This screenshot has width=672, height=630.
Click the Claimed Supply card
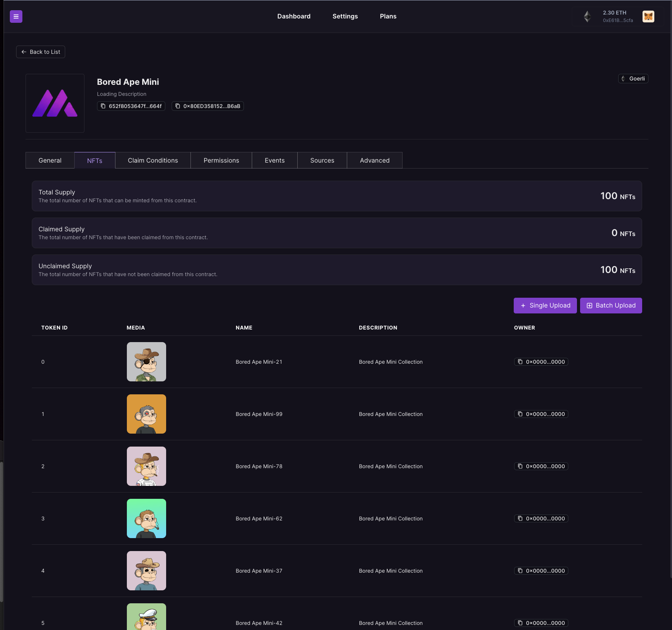[x=337, y=233]
